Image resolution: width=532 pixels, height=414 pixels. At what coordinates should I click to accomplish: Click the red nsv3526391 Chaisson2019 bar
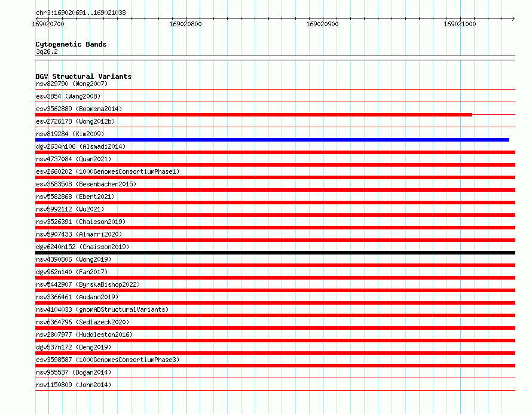pyautogui.click(x=275, y=228)
